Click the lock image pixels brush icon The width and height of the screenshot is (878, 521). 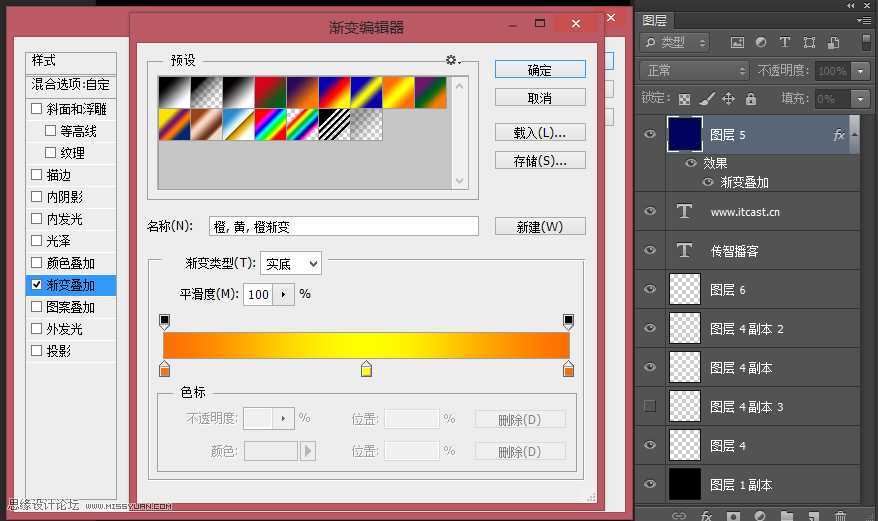(706, 99)
